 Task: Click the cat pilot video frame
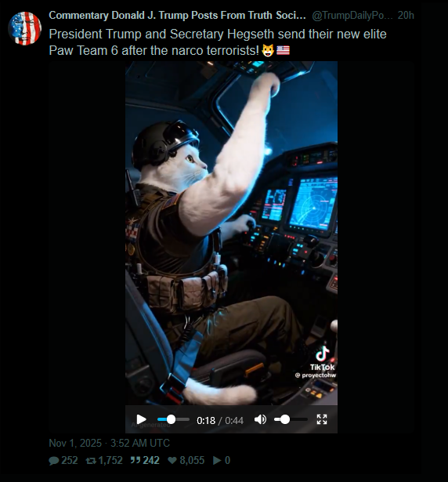pyautogui.click(x=231, y=233)
